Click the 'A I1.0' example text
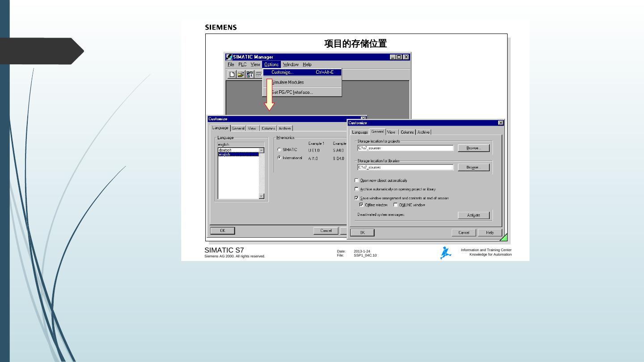Viewport: 644px width, 362px height. coord(313,159)
